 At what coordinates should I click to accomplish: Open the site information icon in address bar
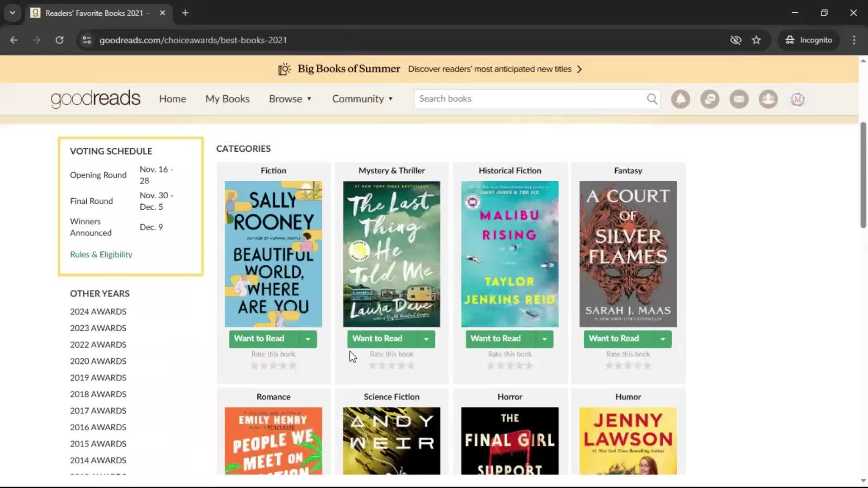tap(87, 40)
